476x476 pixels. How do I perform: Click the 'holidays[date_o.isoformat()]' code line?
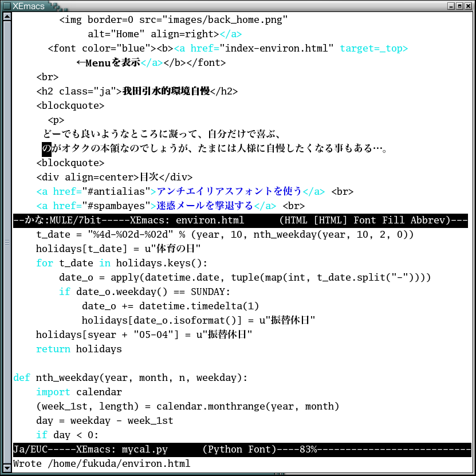pos(199,320)
